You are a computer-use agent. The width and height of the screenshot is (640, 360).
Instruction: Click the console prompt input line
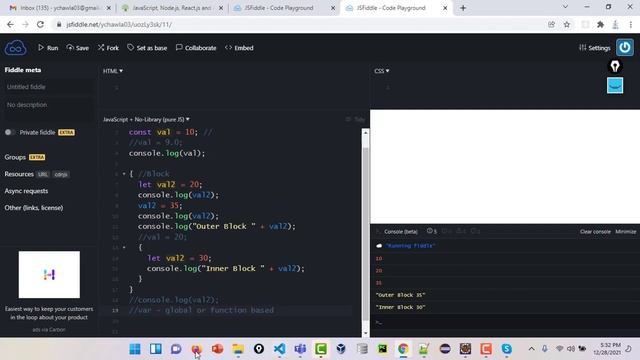point(505,322)
